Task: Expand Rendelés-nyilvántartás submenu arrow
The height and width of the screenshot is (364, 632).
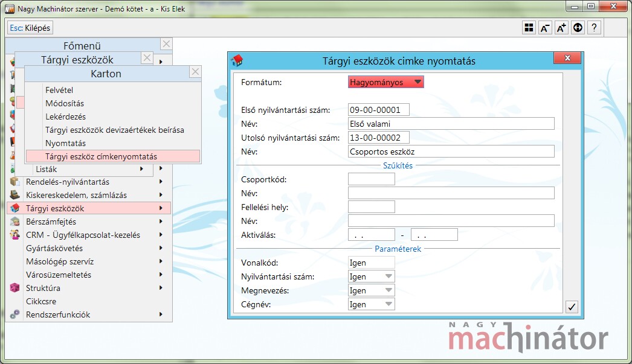Action: click(x=161, y=182)
